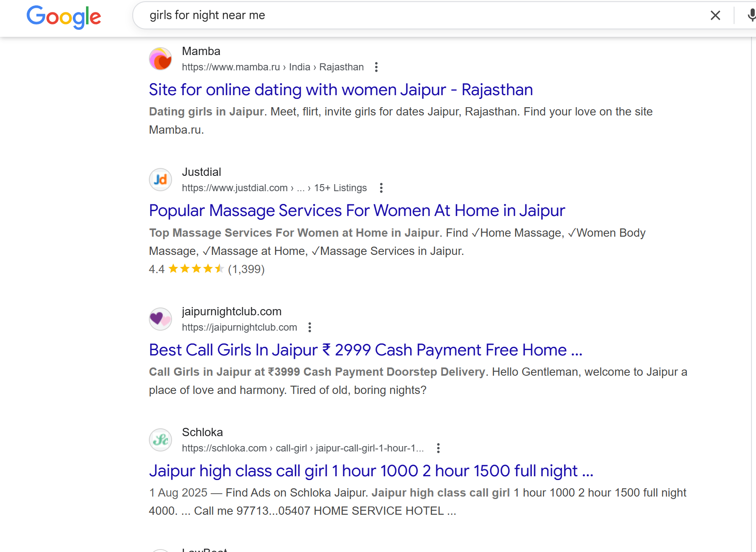The width and height of the screenshot is (756, 552).
Task: Open the three-dot menu beside the Mamba URL
Action: coord(376,67)
